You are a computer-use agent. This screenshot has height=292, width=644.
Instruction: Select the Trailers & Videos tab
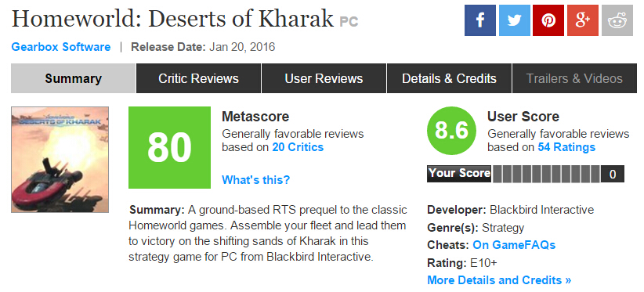click(x=574, y=78)
